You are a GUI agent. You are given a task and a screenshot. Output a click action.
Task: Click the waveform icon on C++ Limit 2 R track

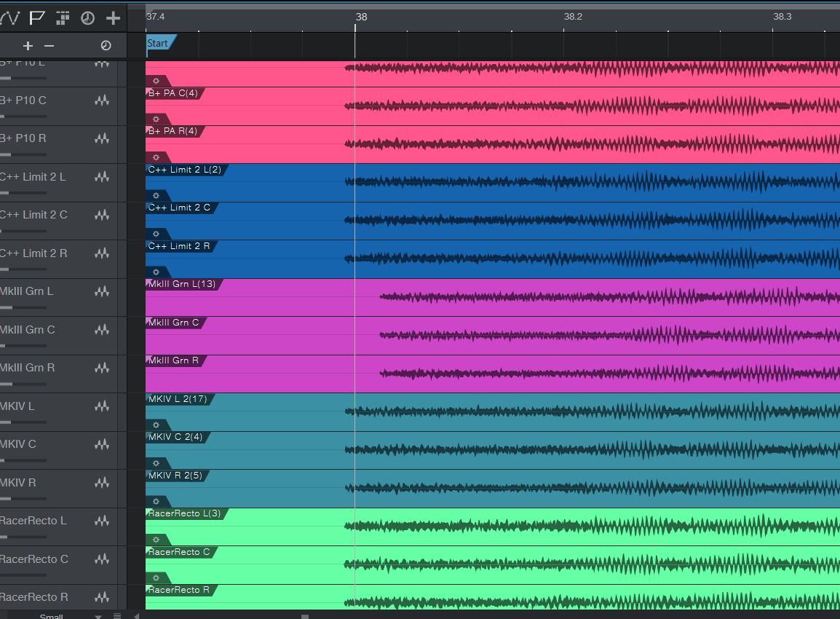tap(102, 253)
